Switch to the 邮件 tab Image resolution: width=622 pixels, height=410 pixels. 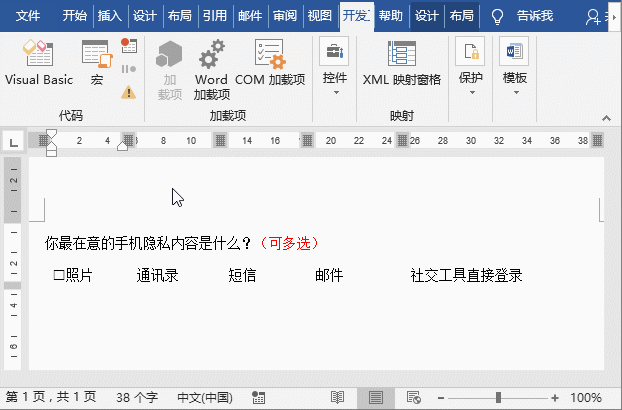coord(250,16)
